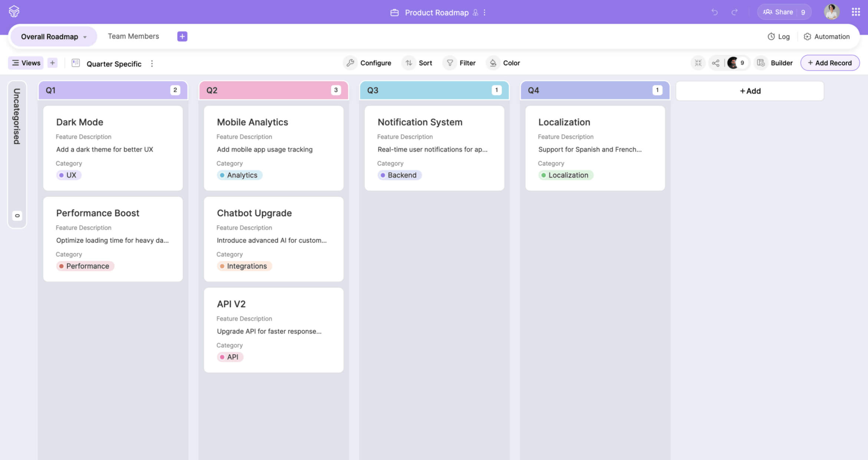The width and height of the screenshot is (868, 460).
Task: Click the briefcase icon beside Product Roadmap
Action: click(394, 13)
